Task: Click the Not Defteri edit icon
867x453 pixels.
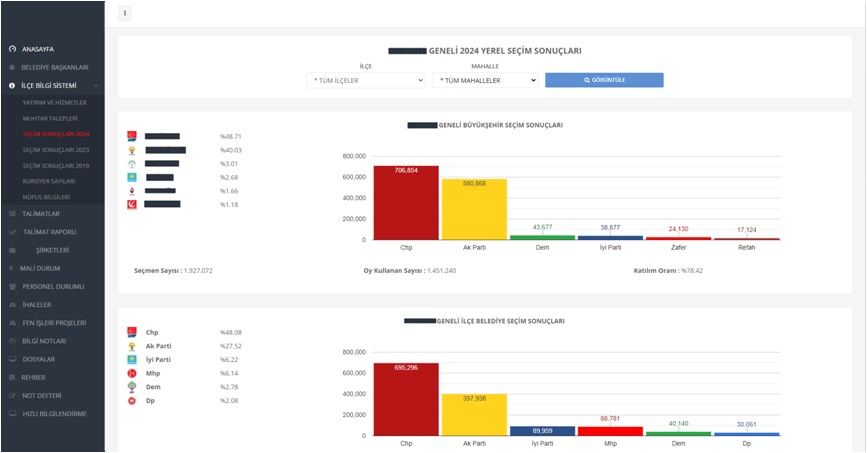Action: 12,396
